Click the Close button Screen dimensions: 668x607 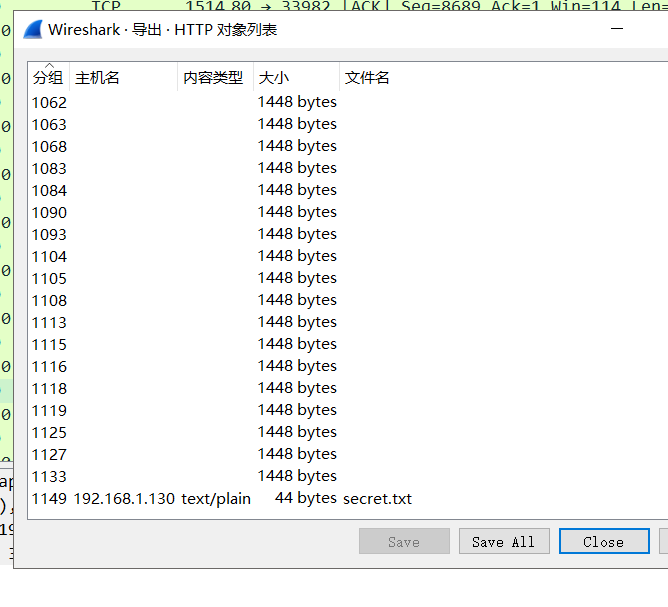(x=604, y=541)
